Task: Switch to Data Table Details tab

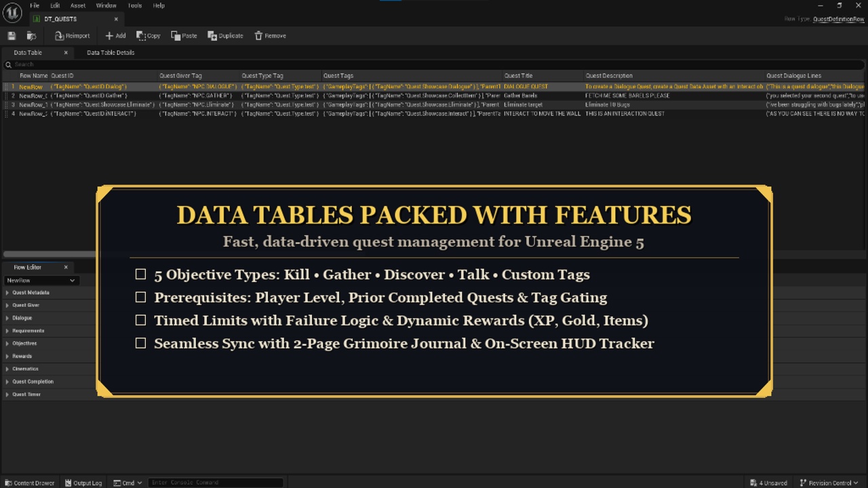Action: tap(111, 52)
